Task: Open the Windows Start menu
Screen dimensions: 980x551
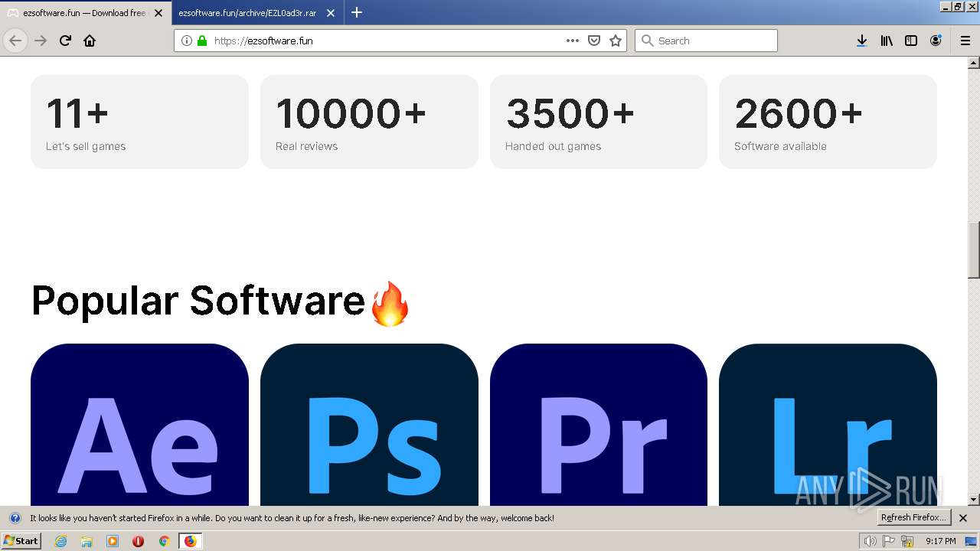Action: [21, 541]
